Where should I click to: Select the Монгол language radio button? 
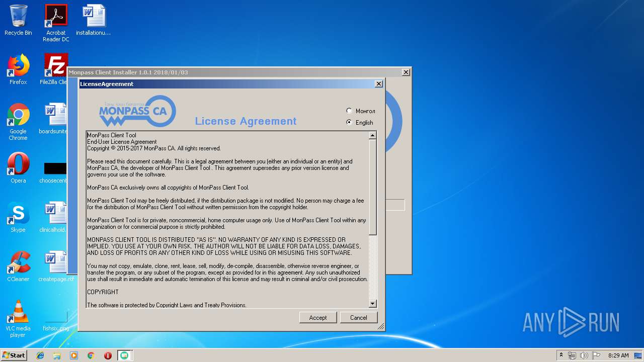(x=349, y=111)
